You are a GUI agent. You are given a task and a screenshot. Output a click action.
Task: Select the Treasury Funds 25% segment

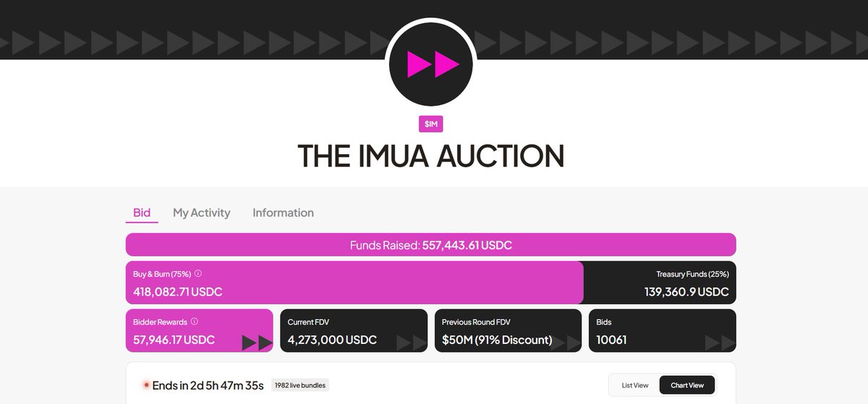(660, 283)
